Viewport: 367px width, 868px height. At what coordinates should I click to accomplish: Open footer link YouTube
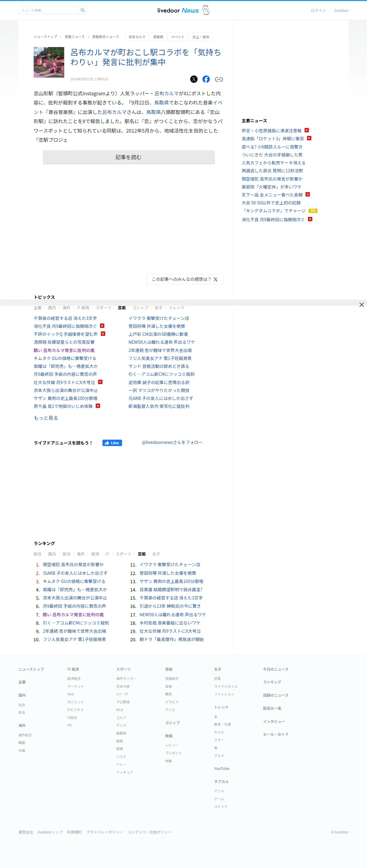coord(222,769)
